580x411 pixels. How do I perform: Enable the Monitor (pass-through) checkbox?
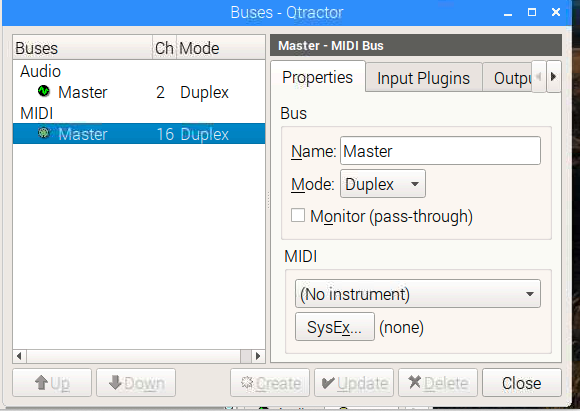click(298, 215)
